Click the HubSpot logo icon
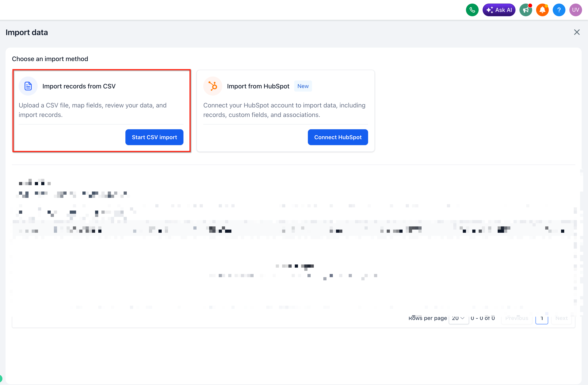The height and width of the screenshot is (385, 588). pyautogui.click(x=213, y=86)
